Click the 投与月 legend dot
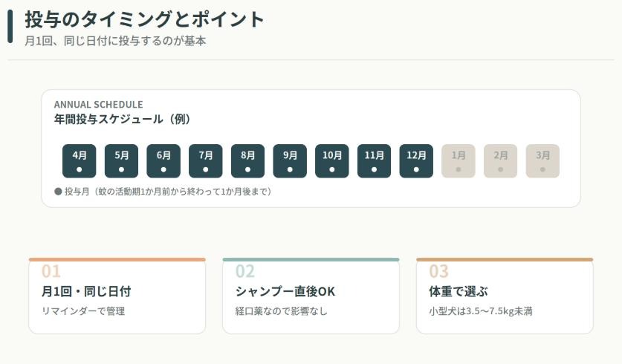Image resolution: width=622 pixels, height=364 pixels. (58, 192)
